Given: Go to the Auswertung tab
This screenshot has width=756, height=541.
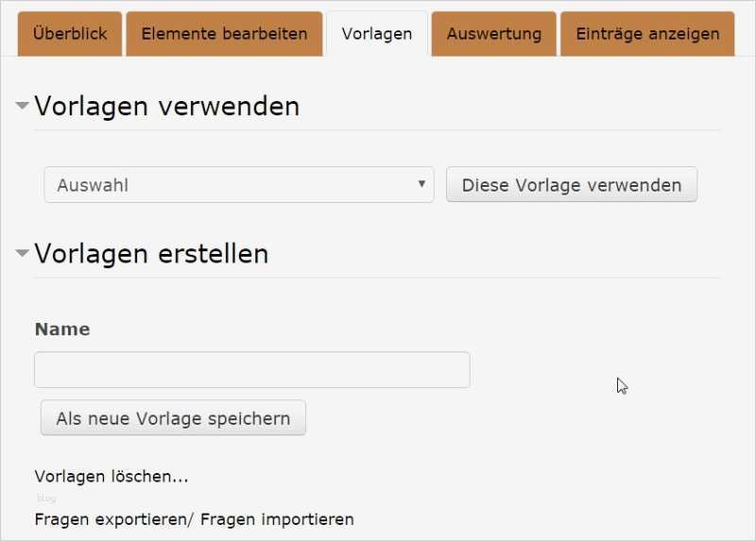Looking at the screenshot, I should pyautogui.click(x=494, y=34).
